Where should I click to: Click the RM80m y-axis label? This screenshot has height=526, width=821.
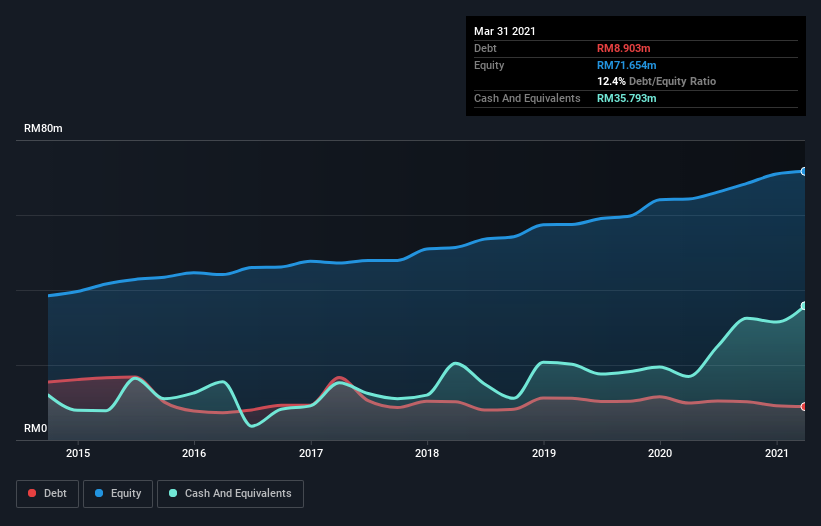44,129
